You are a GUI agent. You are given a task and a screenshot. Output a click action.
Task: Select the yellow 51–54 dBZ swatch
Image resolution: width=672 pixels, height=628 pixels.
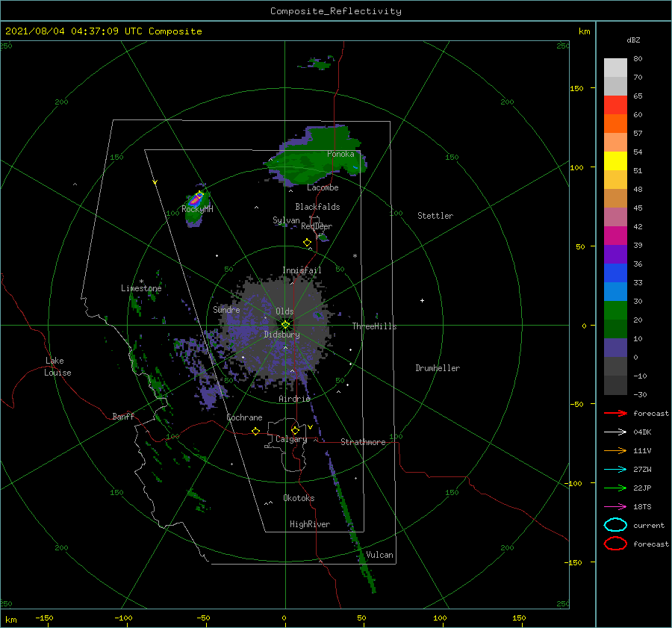[x=615, y=161]
